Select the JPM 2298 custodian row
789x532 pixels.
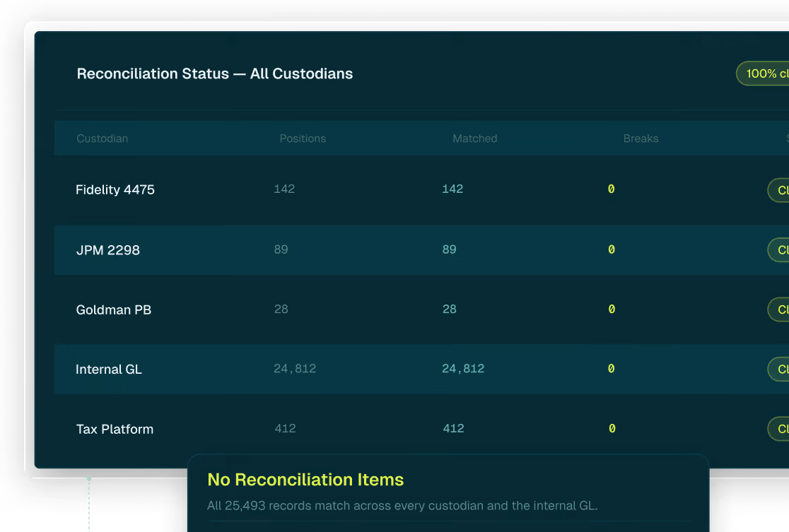421,250
